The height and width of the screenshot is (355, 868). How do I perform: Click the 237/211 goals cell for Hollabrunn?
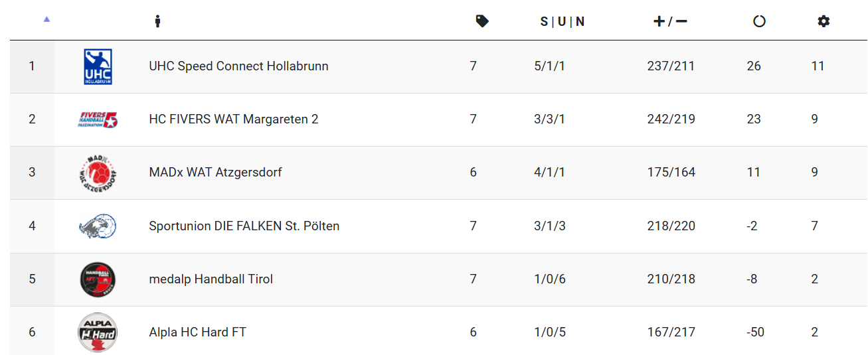click(x=671, y=66)
